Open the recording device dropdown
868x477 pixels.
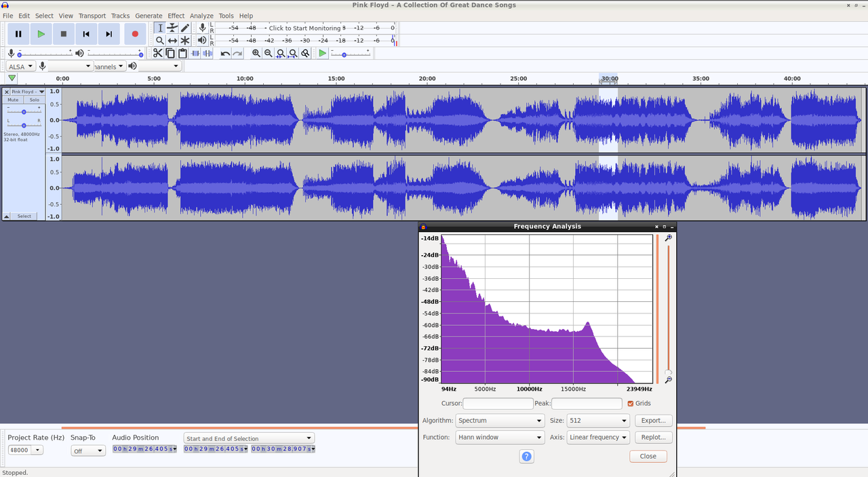[71, 66]
